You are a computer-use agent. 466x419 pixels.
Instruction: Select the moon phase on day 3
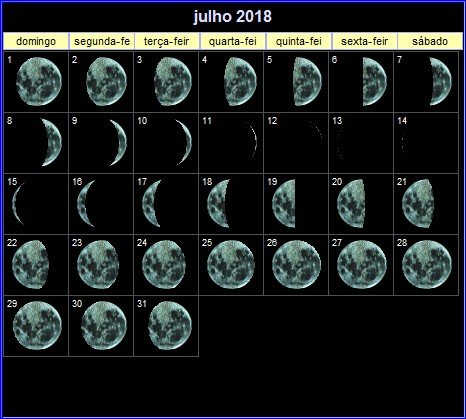[x=173, y=82]
